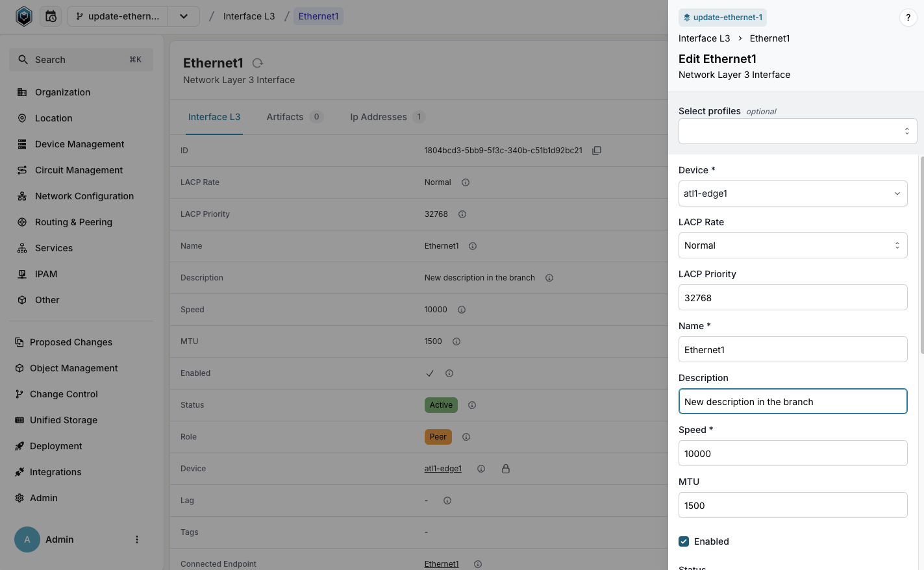
Task: Click the Infrahub logo in top-left
Action: (24, 16)
